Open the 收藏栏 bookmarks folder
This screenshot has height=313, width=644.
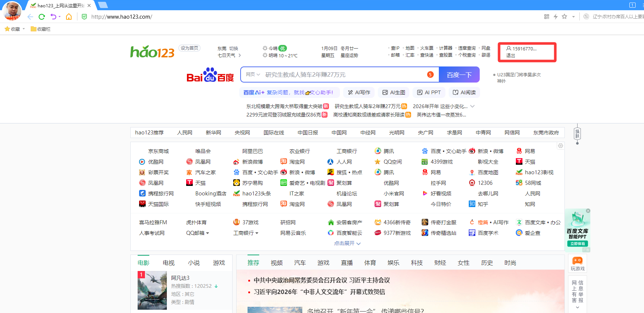pos(41,29)
